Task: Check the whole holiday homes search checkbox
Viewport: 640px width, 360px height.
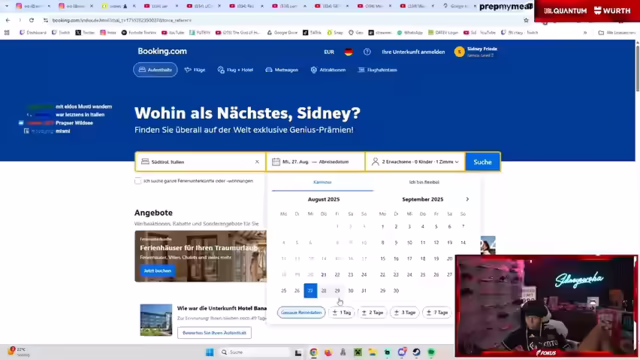Action: (x=138, y=181)
